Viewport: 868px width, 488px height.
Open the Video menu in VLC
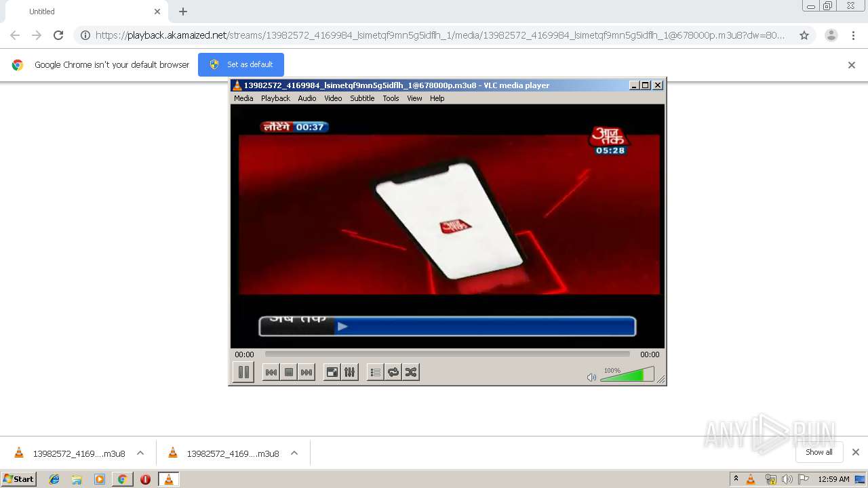(x=333, y=98)
